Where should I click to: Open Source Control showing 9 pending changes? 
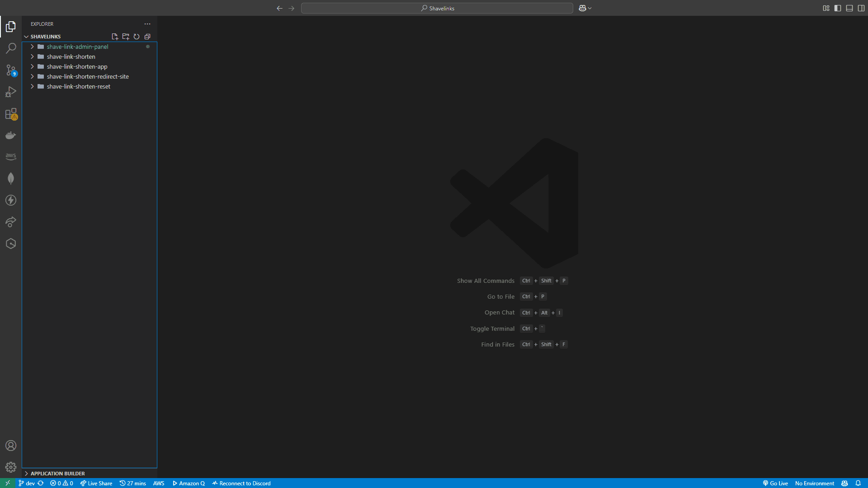tap(11, 70)
